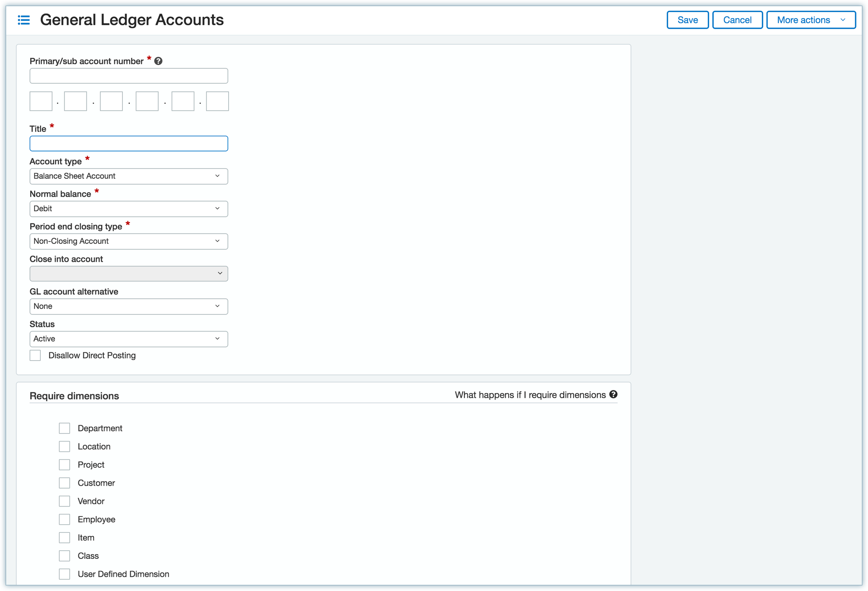Expand the Status dropdown
This screenshot has width=868, height=591.
(x=128, y=339)
